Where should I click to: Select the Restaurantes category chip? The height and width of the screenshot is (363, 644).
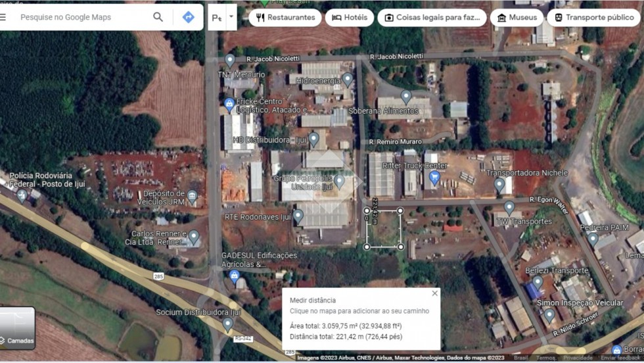pyautogui.click(x=285, y=18)
